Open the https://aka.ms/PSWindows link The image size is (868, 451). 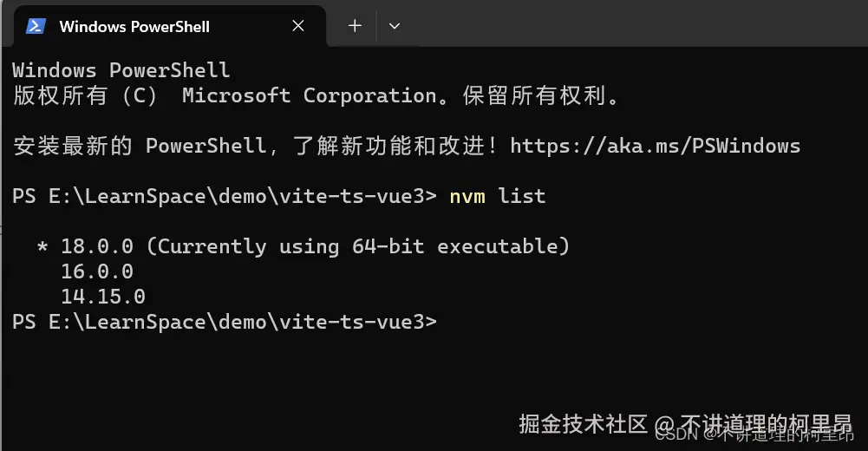655,145
